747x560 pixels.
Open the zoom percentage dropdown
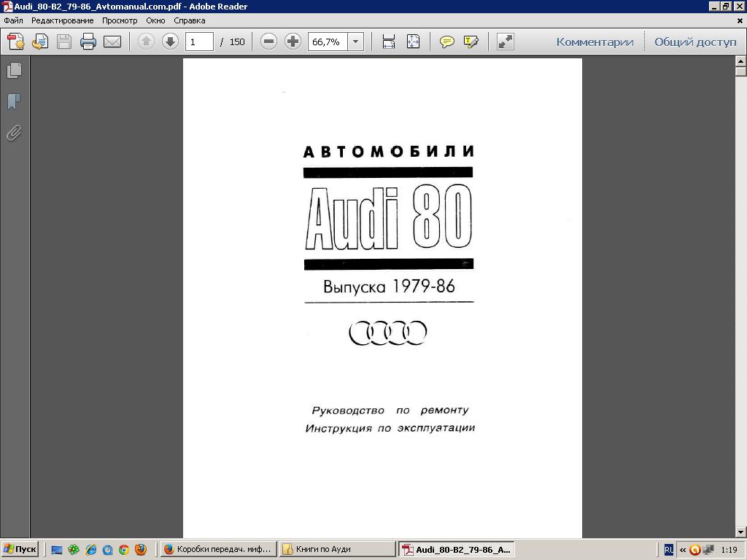click(356, 42)
